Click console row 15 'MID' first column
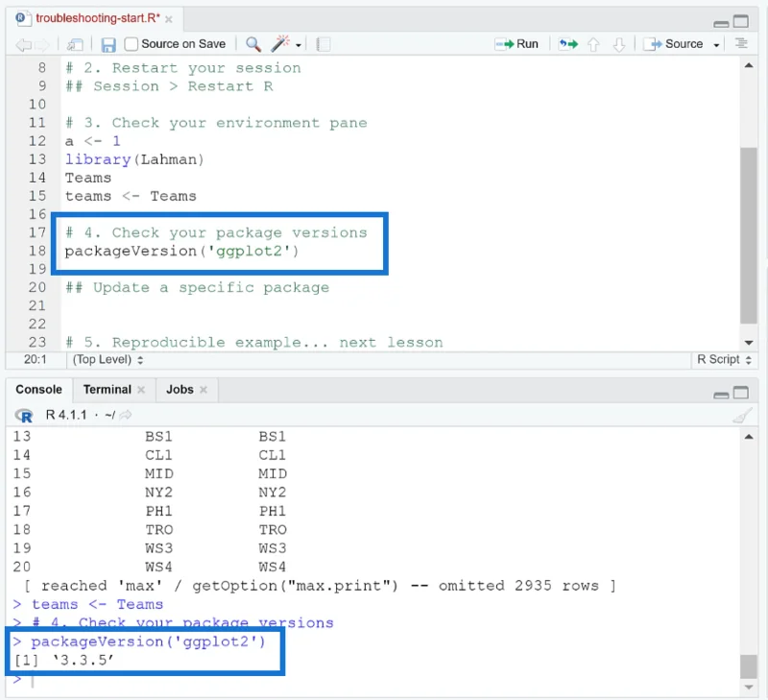 (159, 473)
